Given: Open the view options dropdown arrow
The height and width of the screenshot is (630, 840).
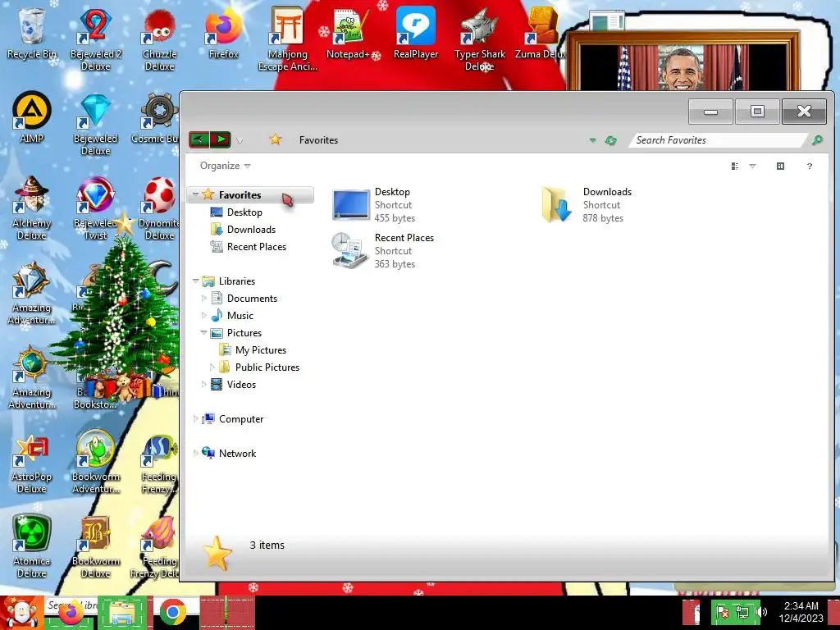Looking at the screenshot, I should tap(753, 166).
